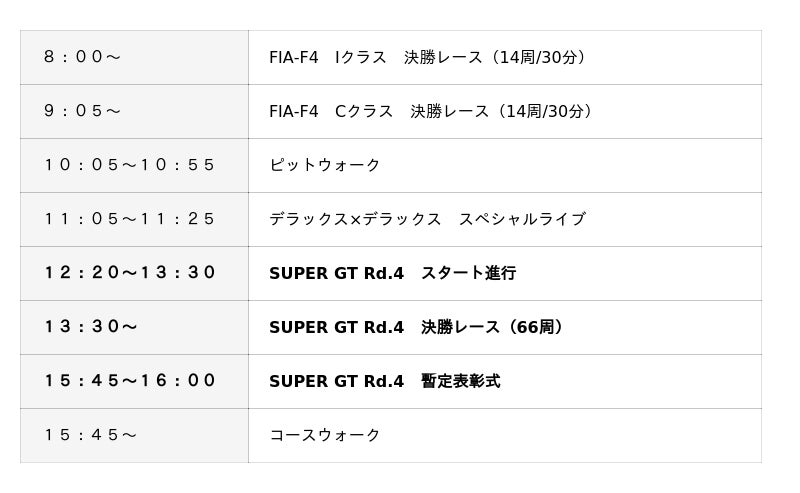Image resolution: width=800 pixels, height=493 pixels.
Task: Click the ピットウォーク event text
Action: coord(324,165)
